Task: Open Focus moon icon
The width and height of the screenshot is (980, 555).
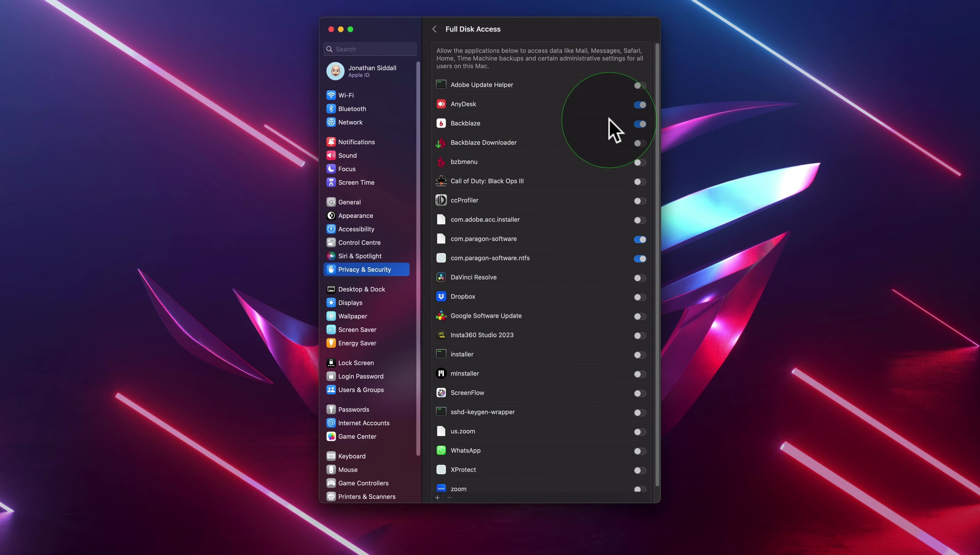Action: click(x=331, y=169)
